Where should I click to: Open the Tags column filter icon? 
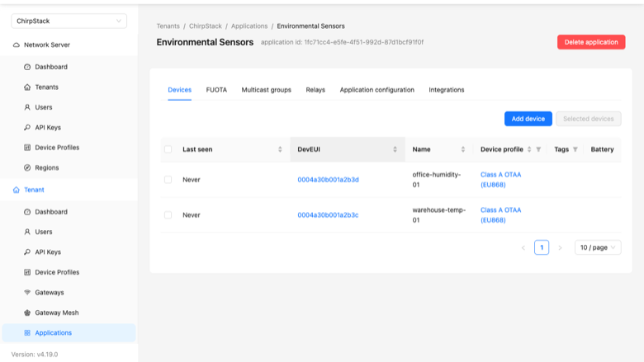[x=575, y=149]
